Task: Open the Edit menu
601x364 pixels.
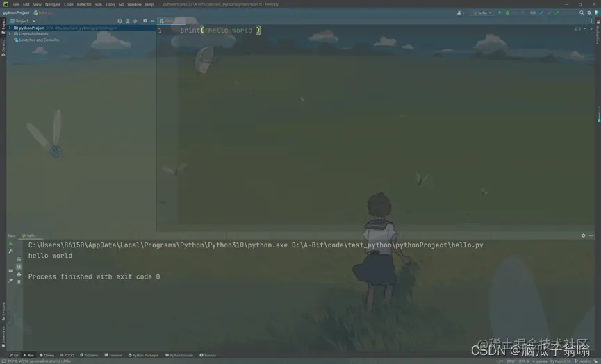Action: (26, 4)
